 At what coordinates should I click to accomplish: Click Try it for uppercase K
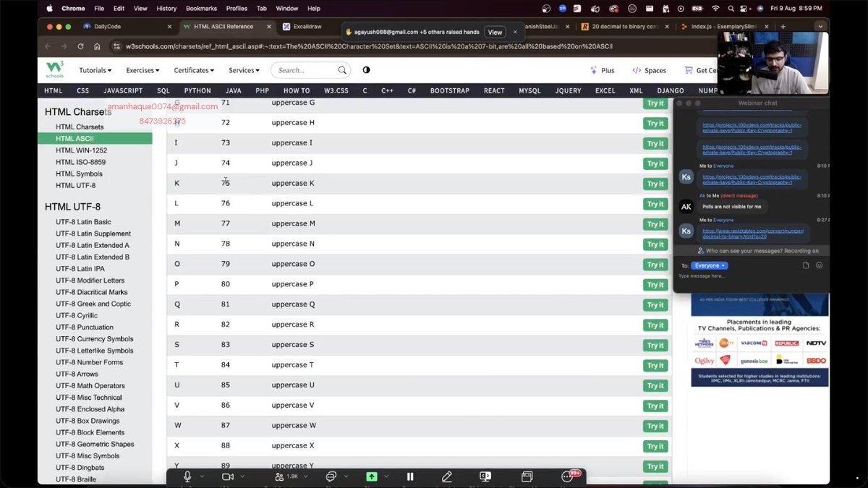coord(655,184)
